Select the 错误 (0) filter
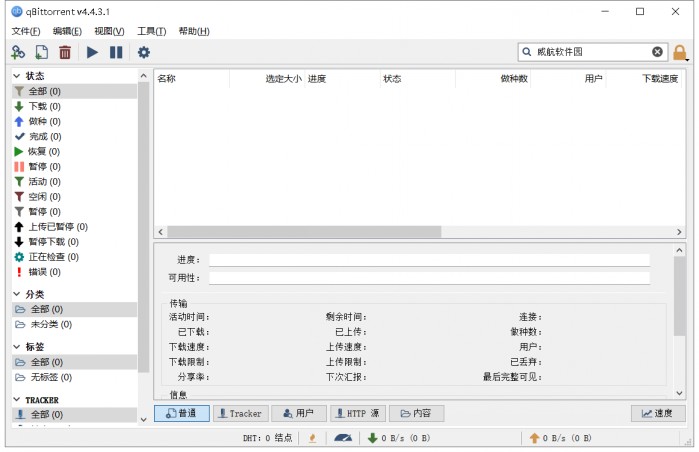 click(x=74, y=272)
